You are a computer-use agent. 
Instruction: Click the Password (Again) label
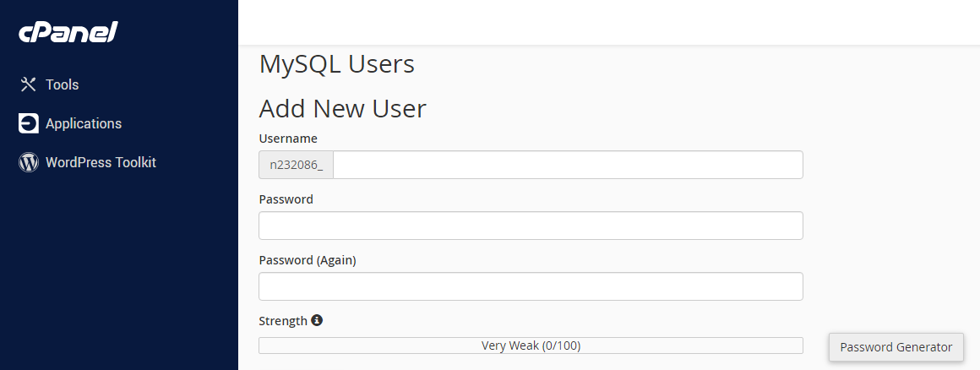(308, 260)
